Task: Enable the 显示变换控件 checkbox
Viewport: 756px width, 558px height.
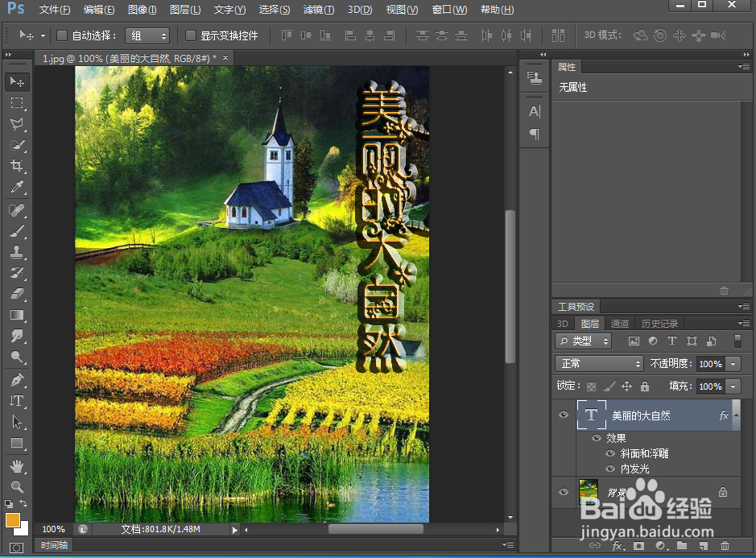Action: (192, 35)
